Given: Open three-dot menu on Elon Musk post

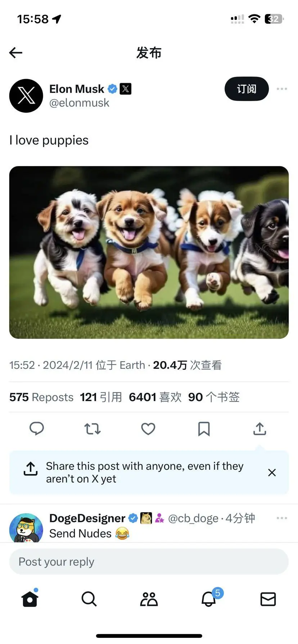Looking at the screenshot, I should (x=282, y=89).
